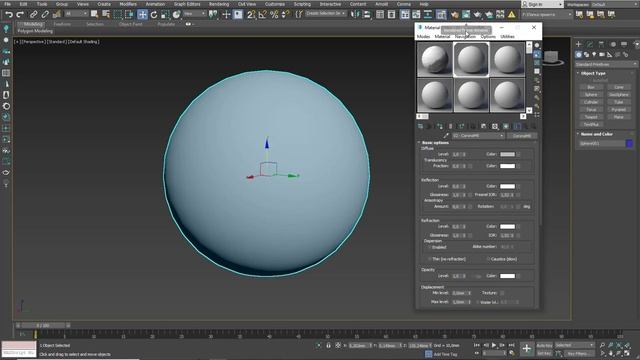Open the Sign In dropdown
640x360 pixels.
click(543, 4)
